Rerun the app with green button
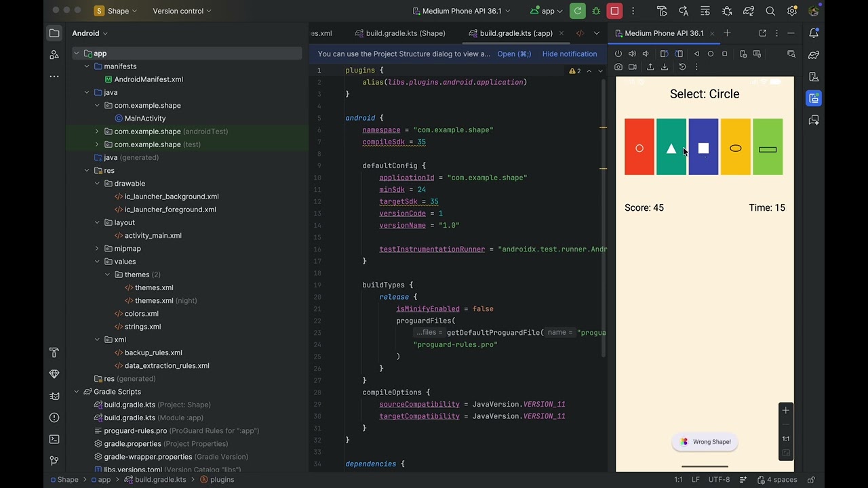Viewport: 868px width, 488px height. click(578, 11)
